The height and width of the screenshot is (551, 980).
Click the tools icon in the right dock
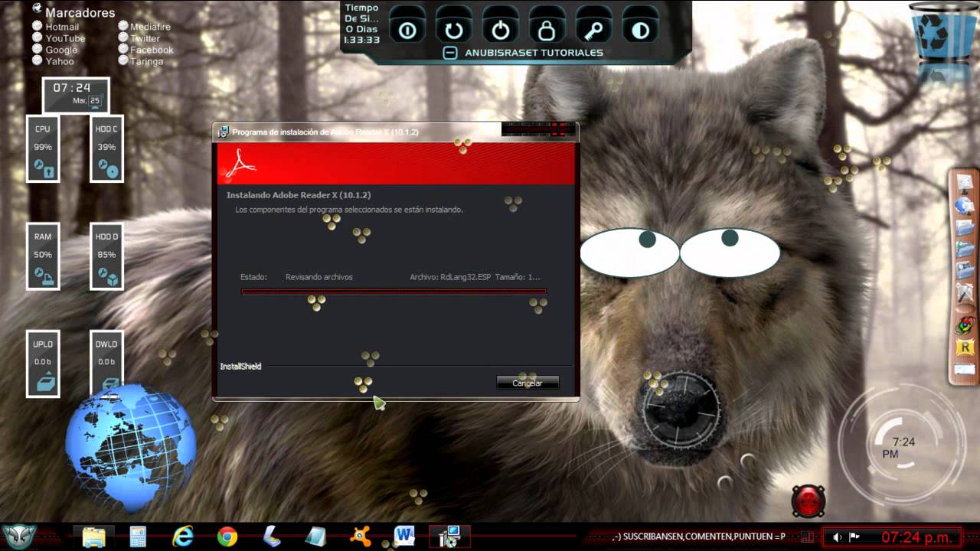click(x=964, y=292)
